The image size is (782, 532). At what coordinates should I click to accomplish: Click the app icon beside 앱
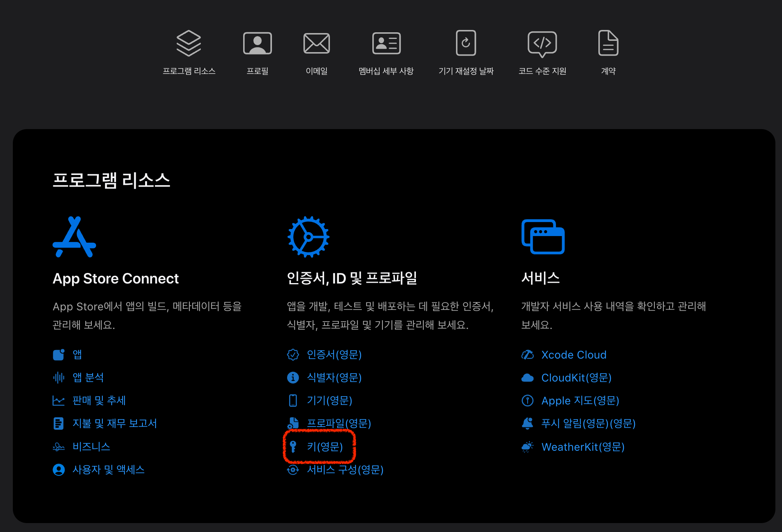point(58,355)
